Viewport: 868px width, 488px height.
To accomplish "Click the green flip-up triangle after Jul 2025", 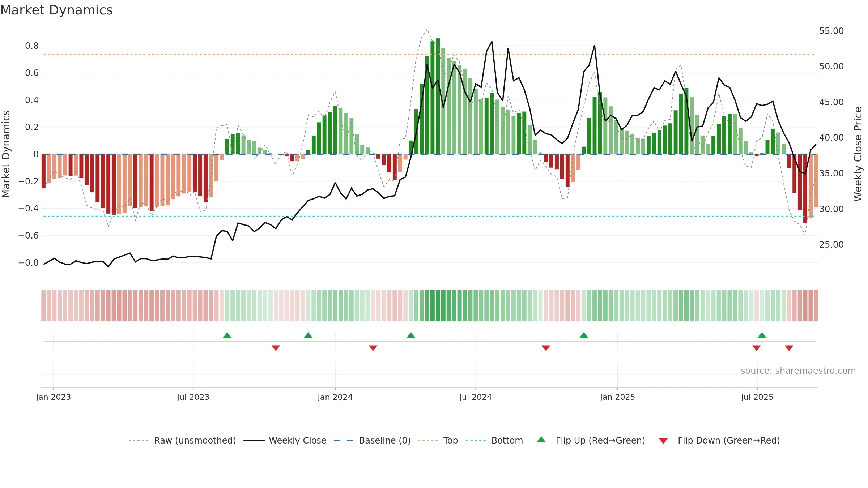I will coord(762,335).
